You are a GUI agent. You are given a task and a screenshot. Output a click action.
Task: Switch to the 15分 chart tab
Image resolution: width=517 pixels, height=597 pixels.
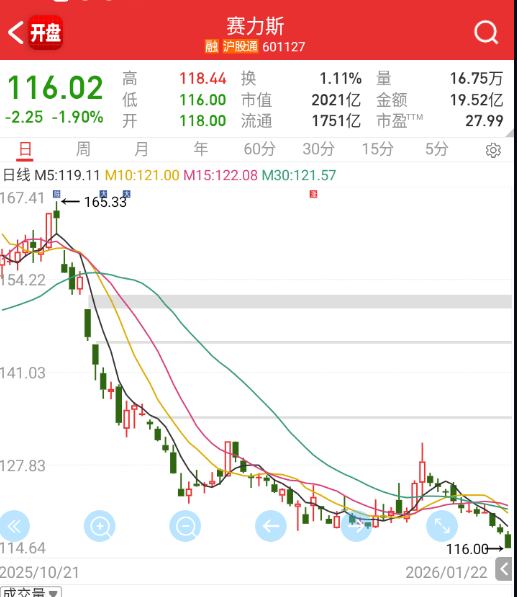pos(377,149)
